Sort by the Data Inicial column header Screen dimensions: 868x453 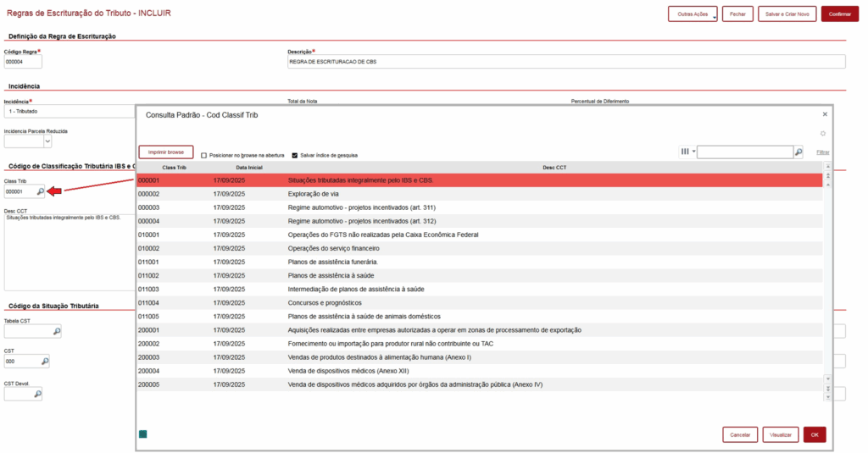[x=249, y=167]
